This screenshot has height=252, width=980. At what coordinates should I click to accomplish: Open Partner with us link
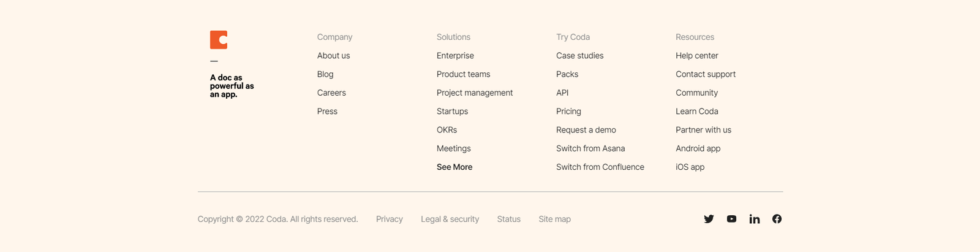(703, 130)
